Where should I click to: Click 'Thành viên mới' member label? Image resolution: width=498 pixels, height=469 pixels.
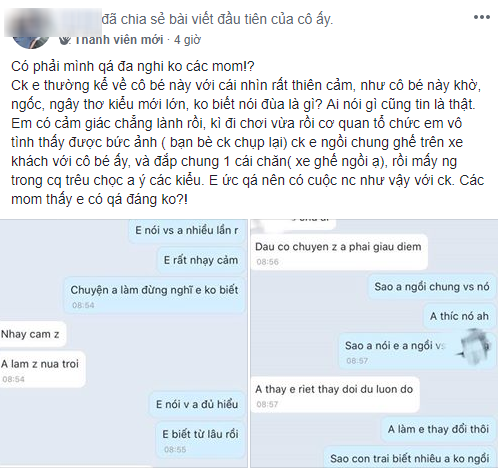pyautogui.click(x=119, y=40)
